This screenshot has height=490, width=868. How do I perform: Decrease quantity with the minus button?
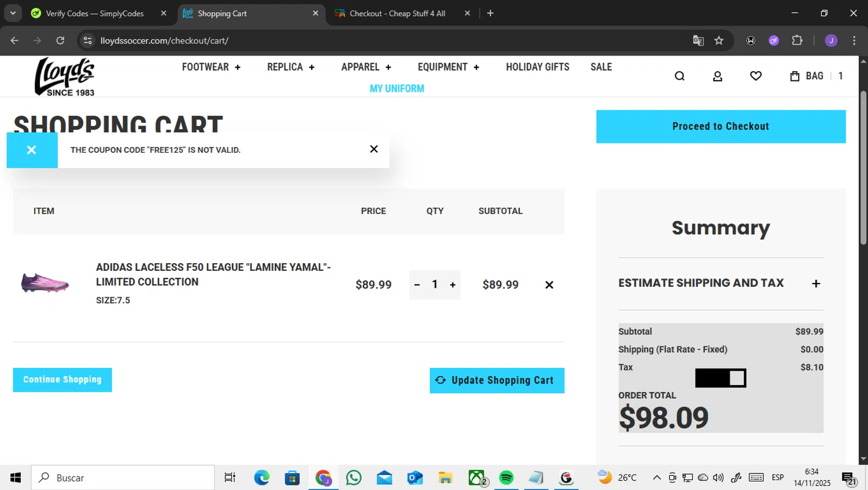(x=417, y=285)
